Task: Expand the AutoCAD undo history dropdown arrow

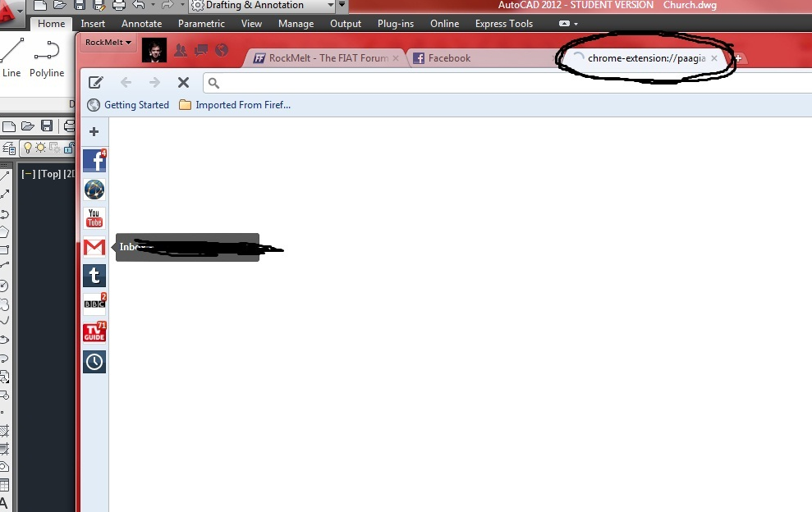Action: click(152, 6)
